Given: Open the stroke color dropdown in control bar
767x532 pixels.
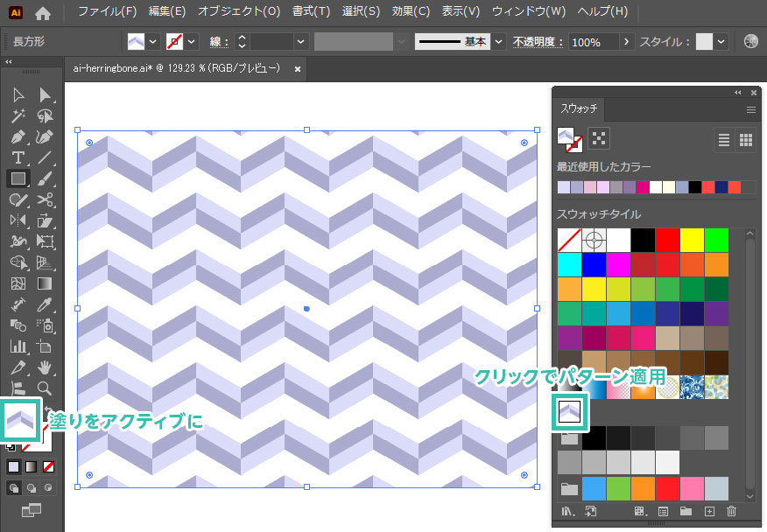Looking at the screenshot, I should pos(192,42).
